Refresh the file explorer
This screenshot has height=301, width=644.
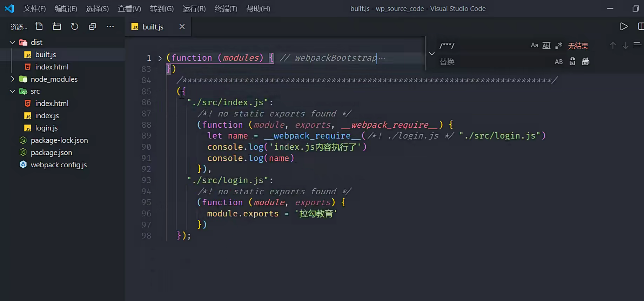(x=75, y=27)
